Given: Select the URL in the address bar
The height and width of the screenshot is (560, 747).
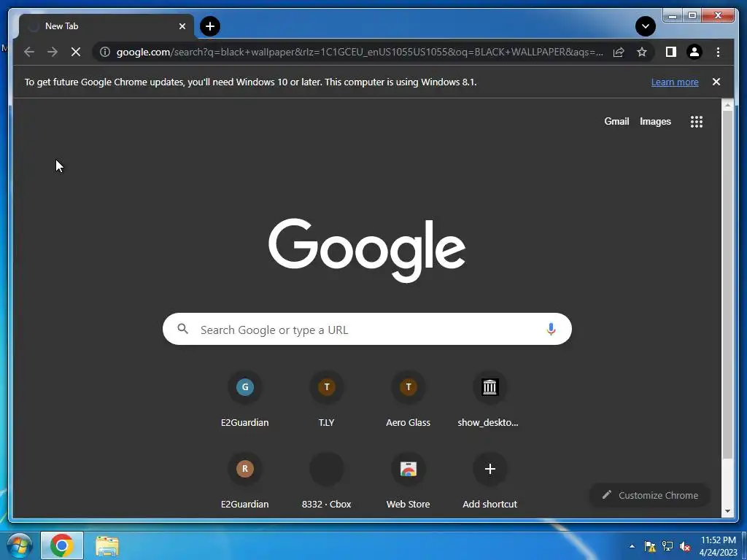Looking at the screenshot, I should pyautogui.click(x=360, y=52).
